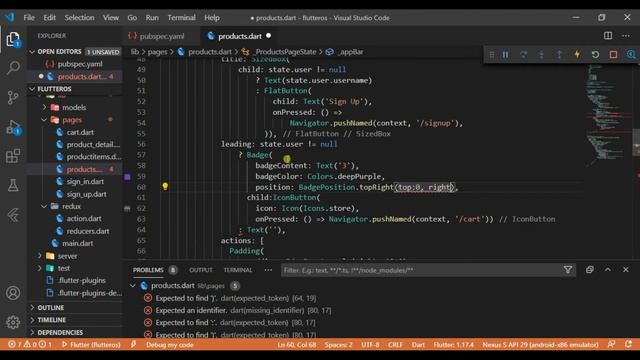The height and width of the screenshot is (360, 640).
Task: Click the feedback icon in status bar
Action: point(611,344)
